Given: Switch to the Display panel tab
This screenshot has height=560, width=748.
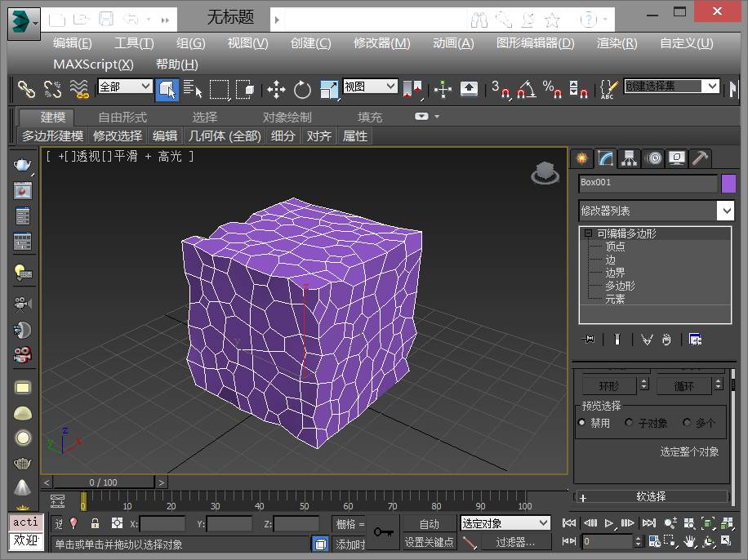Looking at the screenshot, I should point(677,158).
